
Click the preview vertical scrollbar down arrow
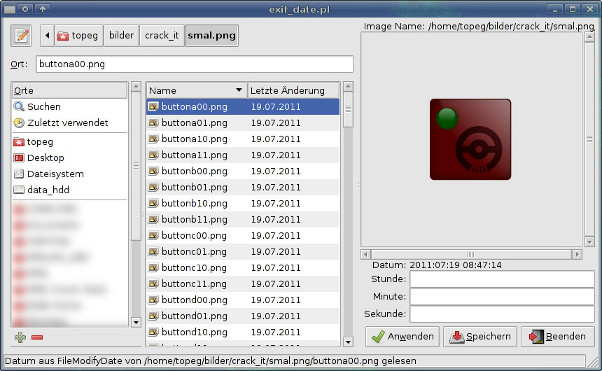(x=589, y=242)
